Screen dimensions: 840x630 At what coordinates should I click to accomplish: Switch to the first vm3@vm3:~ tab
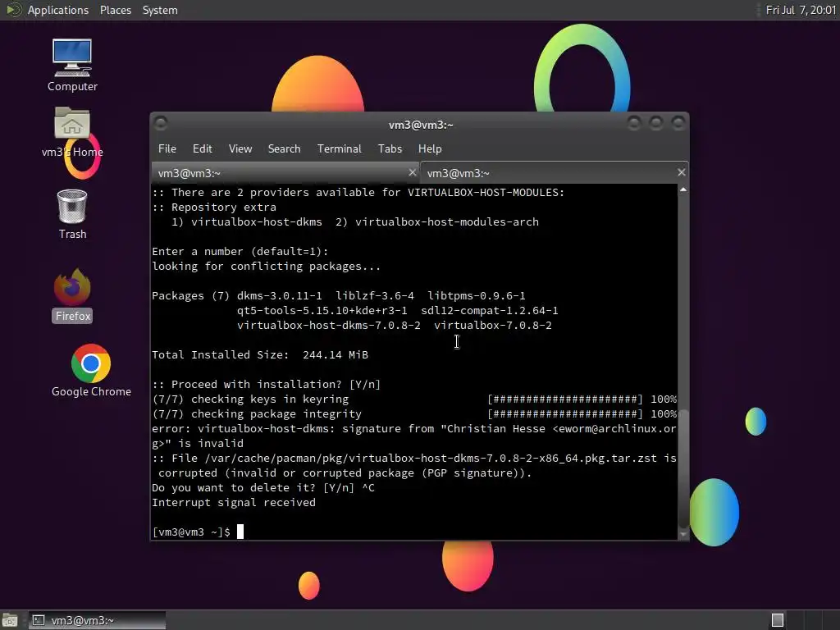pyautogui.click(x=285, y=173)
